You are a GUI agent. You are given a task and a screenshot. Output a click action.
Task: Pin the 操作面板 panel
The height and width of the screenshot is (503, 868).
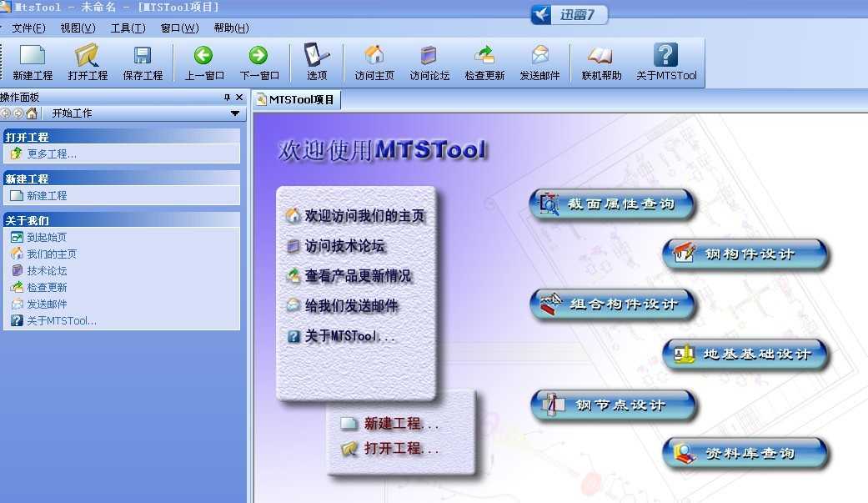pyautogui.click(x=227, y=97)
